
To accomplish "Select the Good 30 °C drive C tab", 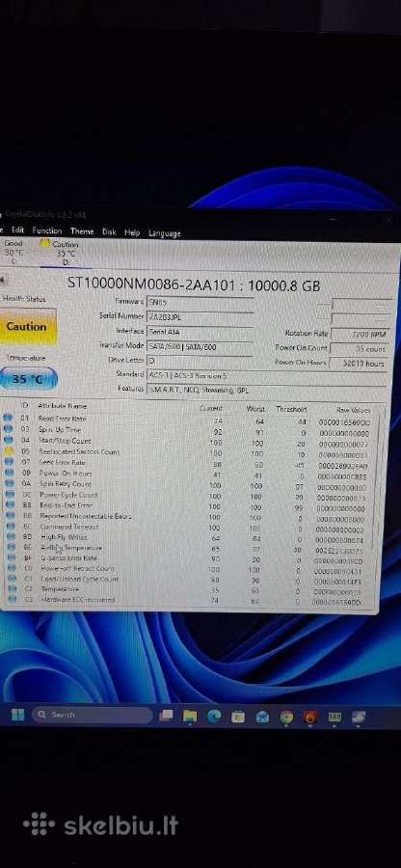I will (13, 252).
